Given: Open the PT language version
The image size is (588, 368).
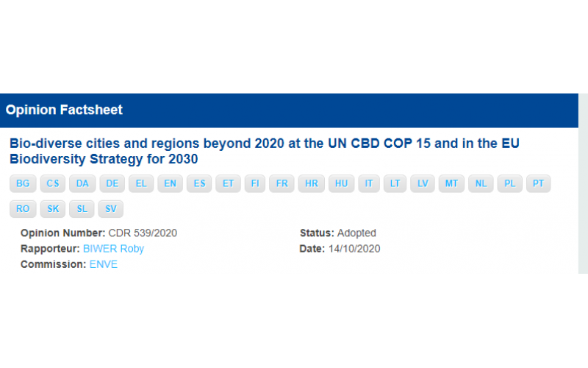Looking at the screenshot, I should [x=538, y=183].
